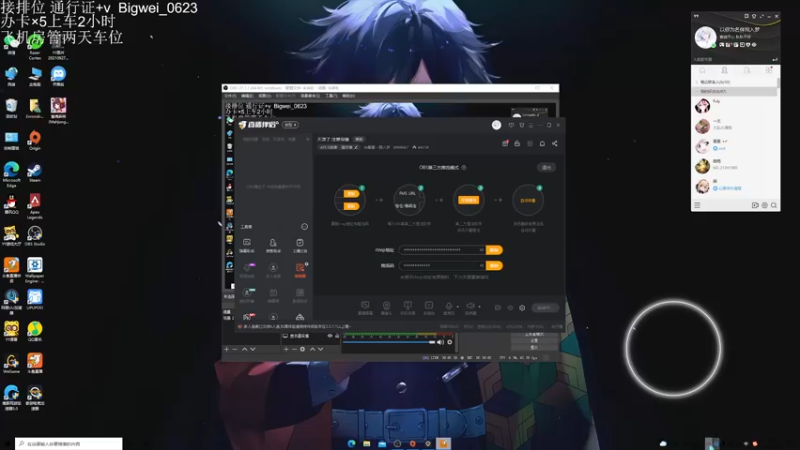
Task: Click the share icon in streaming app header
Action: tap(555, 143)
